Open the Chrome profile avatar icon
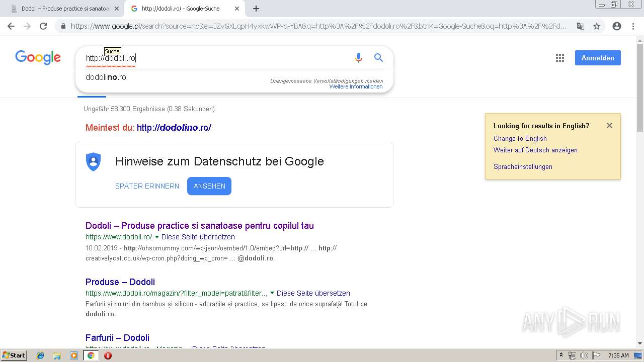The width and height of the screenshot is (644, 362). tap(617, 26)
